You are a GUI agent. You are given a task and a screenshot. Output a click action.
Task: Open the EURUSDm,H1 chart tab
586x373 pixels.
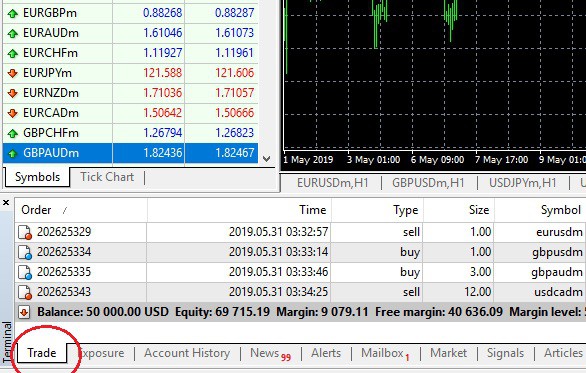pos(333,183)
